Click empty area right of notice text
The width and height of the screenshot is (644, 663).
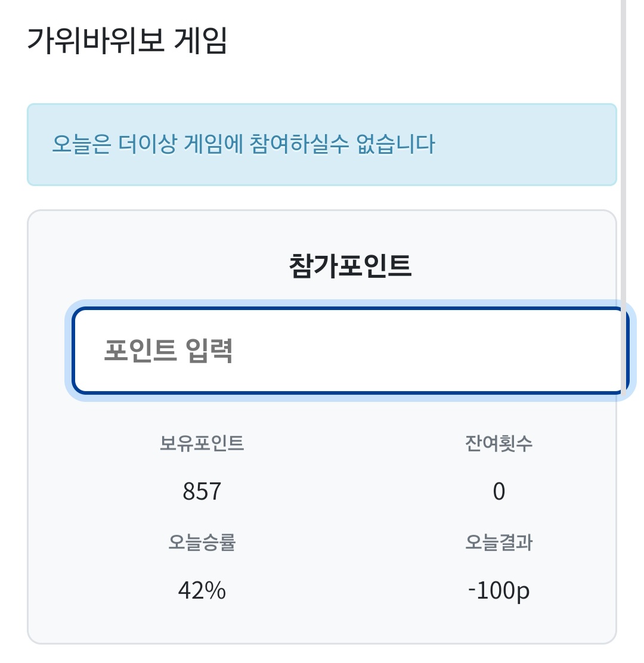click(525, 144)
